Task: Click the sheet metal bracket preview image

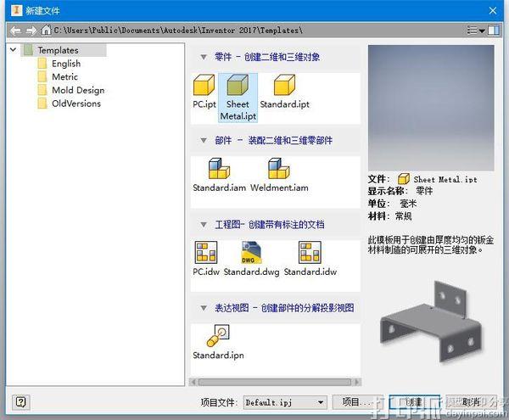Action: point(431,322)
